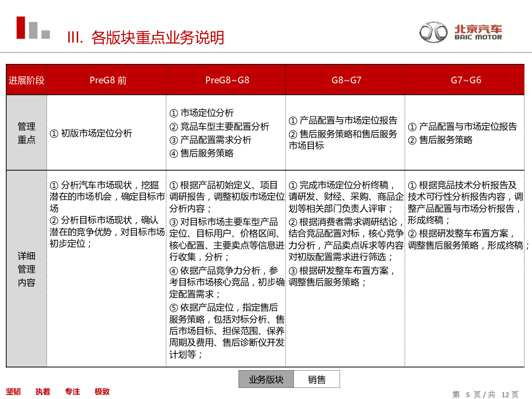
Task: Click the 坚韧 slogan word in footer
Action: pyautogui.click(x=13, y=391)
